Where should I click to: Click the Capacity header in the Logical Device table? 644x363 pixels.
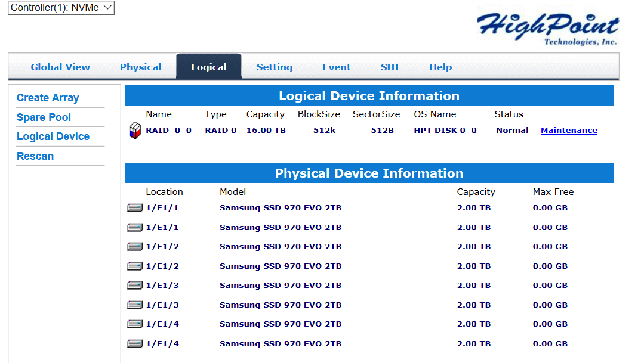pos(266,114)
